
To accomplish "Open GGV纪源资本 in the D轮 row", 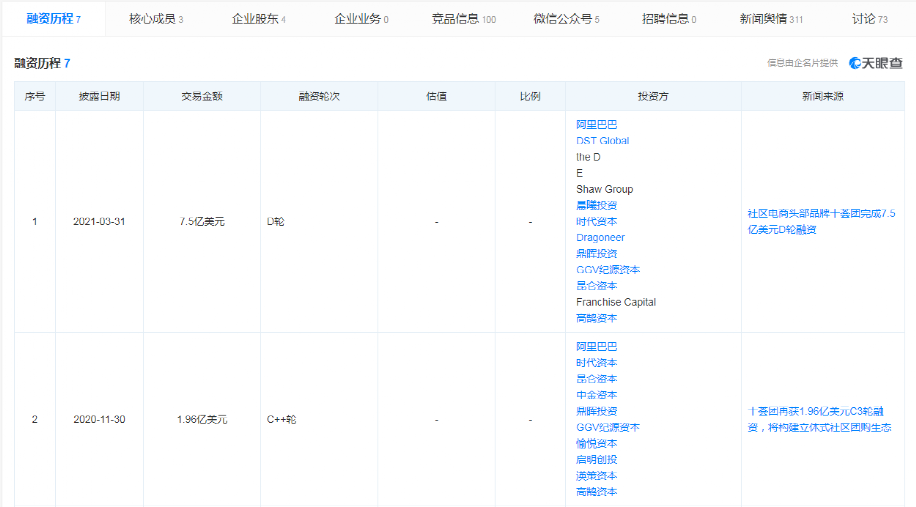I will 608,270.
